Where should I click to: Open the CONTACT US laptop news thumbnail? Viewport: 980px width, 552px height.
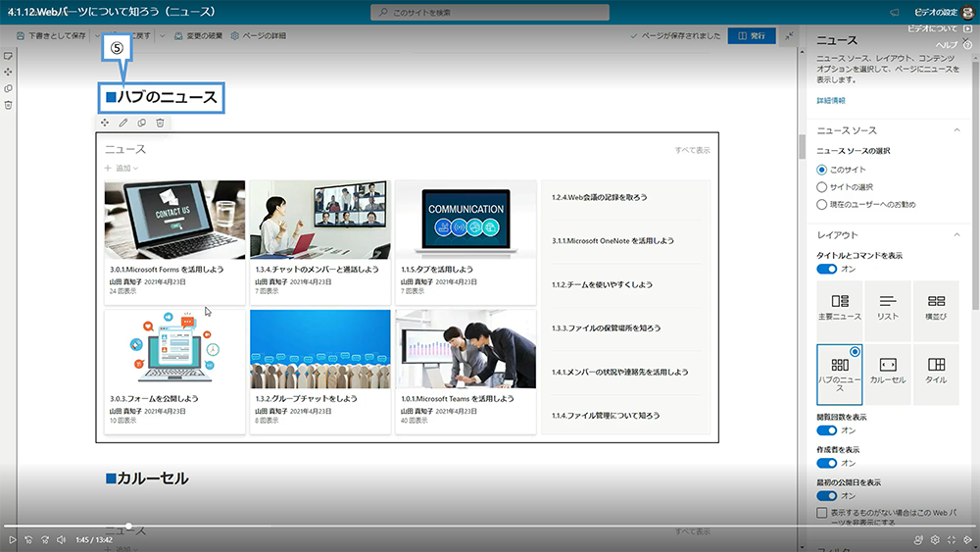coord(174,220)
